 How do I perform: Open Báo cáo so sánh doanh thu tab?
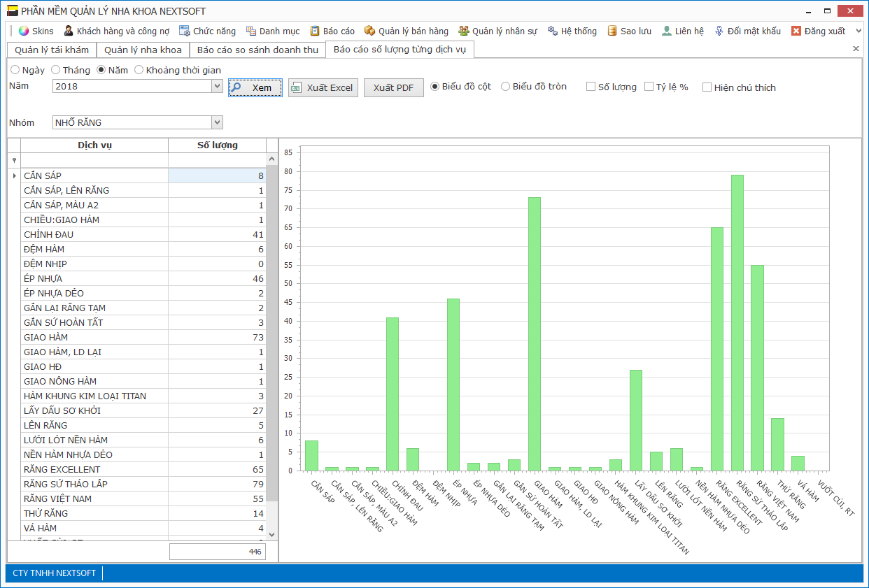257,50
